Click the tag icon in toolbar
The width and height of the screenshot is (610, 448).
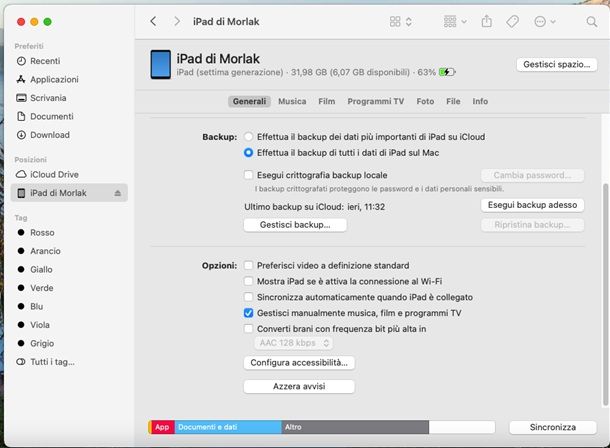point(512,21)
